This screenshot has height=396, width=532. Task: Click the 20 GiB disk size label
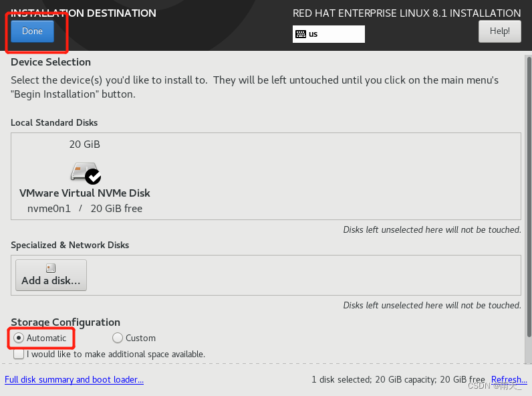click(x=84, y=144)
